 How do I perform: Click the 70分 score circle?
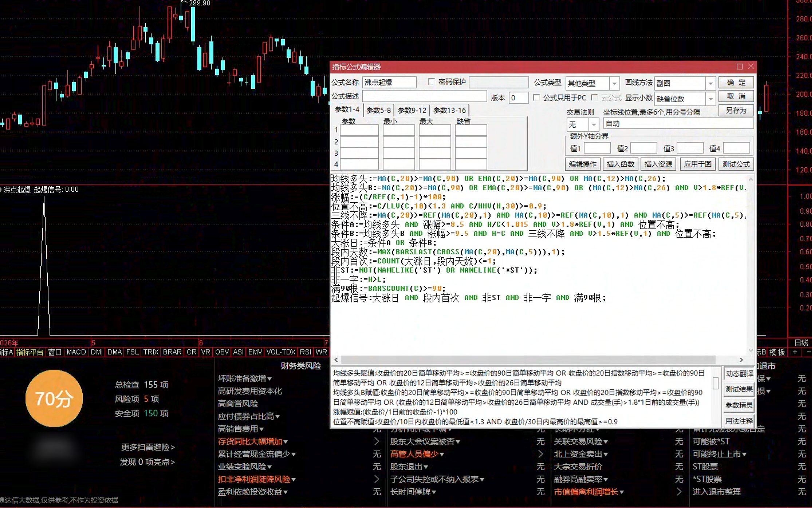[54, 398]
